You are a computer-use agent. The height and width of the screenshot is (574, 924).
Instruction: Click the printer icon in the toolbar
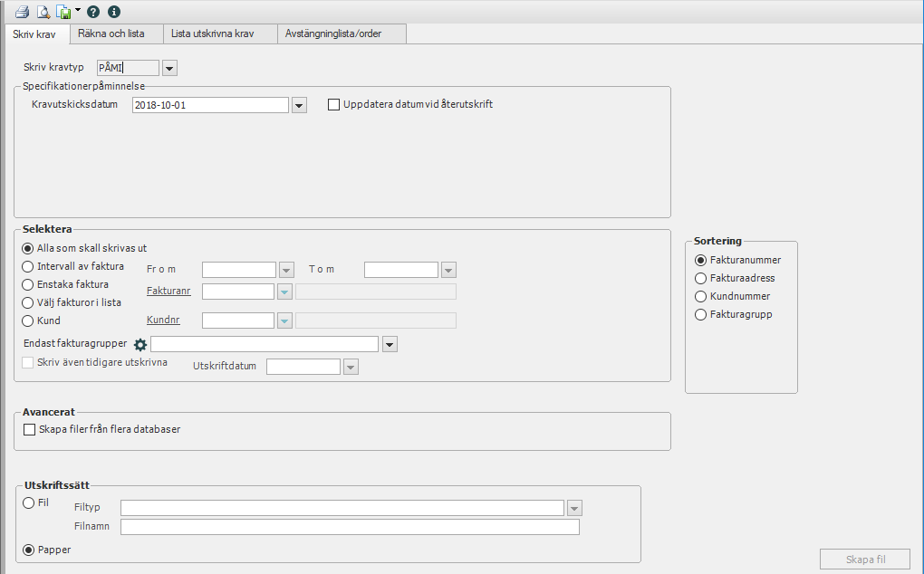point(21,12)
